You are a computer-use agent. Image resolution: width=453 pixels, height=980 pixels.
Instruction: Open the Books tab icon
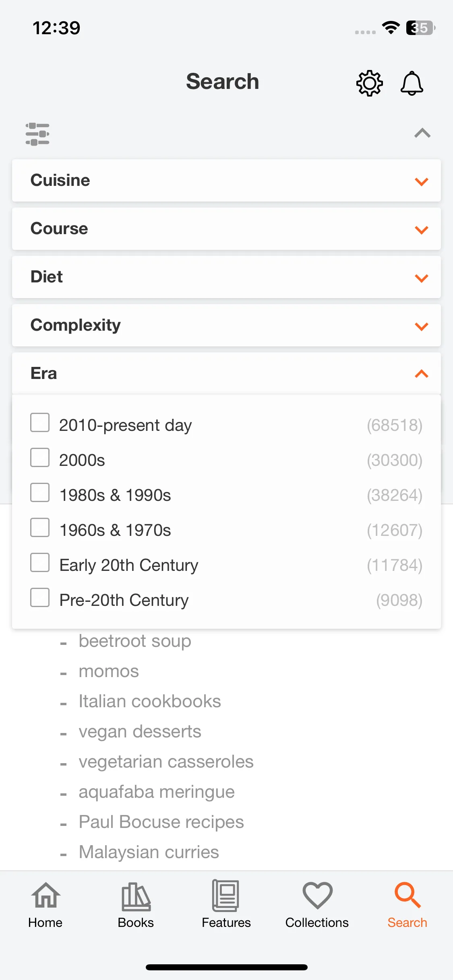click(x=136, y=896)
